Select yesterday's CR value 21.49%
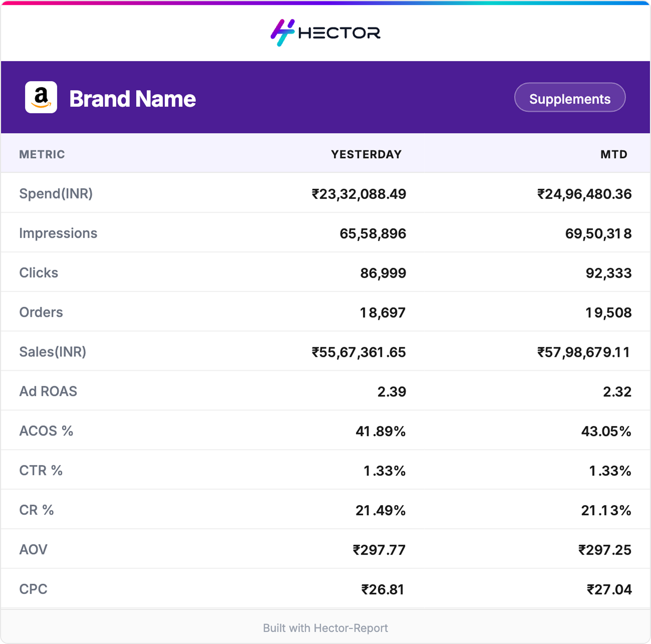 coord(381,511)
